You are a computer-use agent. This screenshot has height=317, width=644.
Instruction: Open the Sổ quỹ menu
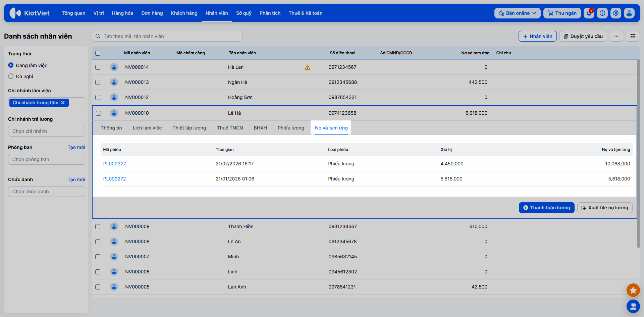pos(244,13)
